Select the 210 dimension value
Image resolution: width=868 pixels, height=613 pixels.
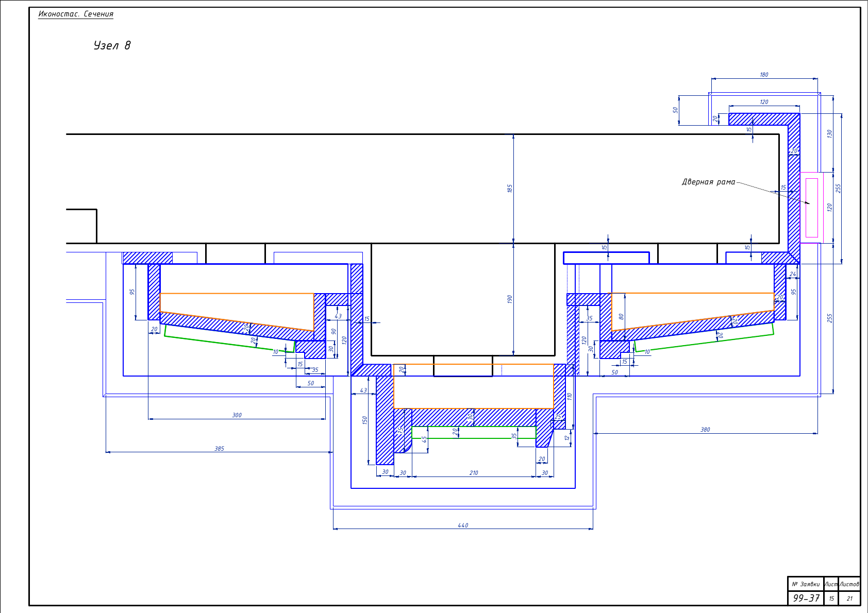click(474, 473)
